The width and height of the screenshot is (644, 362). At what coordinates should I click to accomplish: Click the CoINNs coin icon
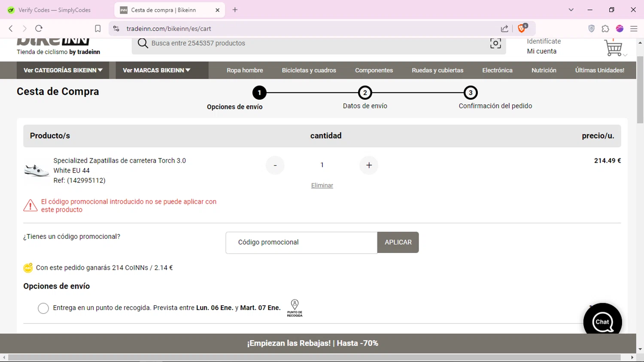point(28,268)
